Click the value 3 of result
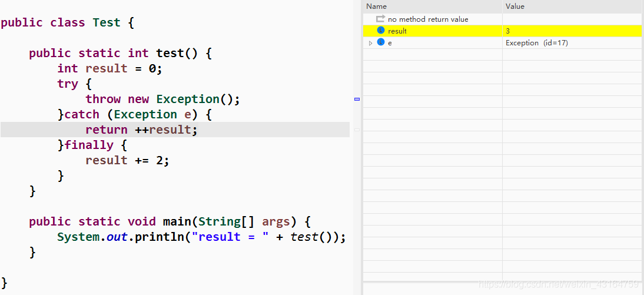644x295 pixels. [x=507, y=31]
